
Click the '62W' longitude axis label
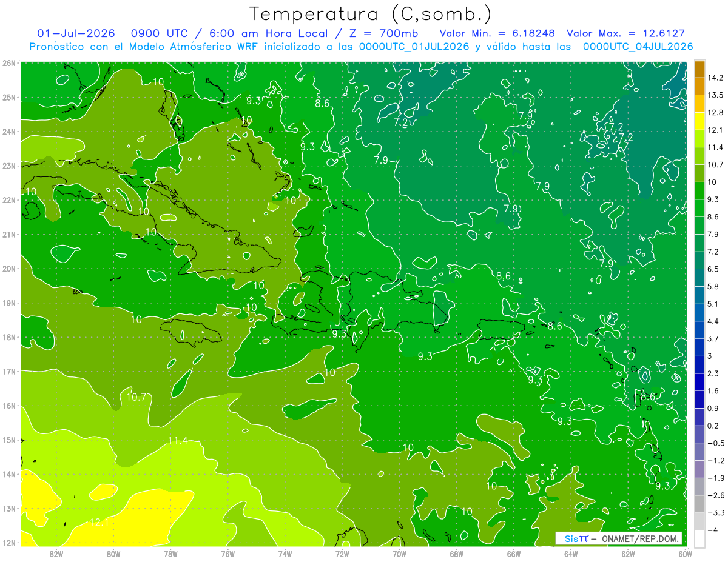click(x=628, y=554)
